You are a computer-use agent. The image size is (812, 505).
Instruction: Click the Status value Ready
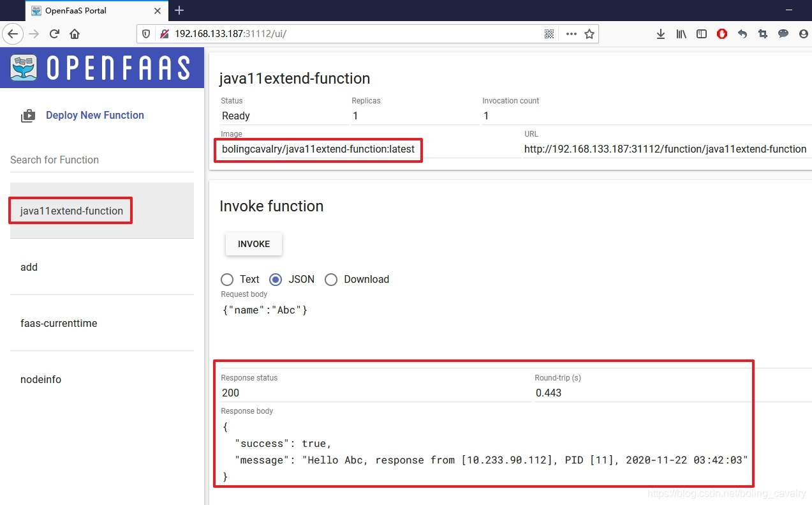[236, 116]
